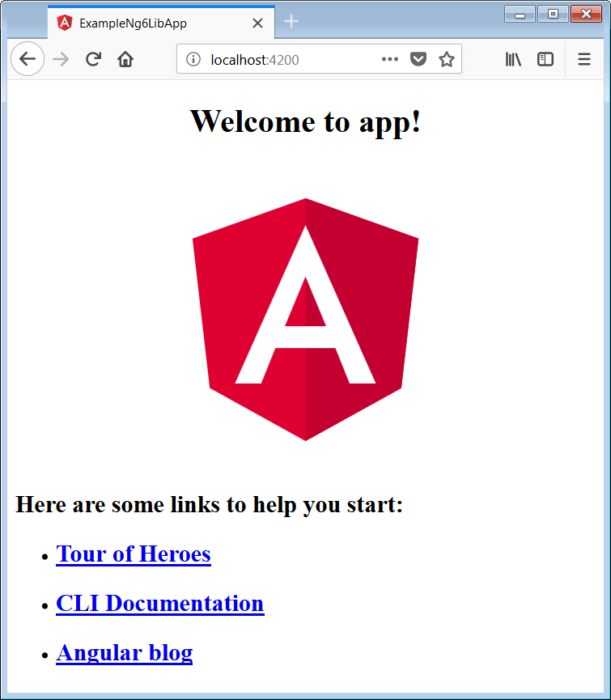Screen dimensions: 611x700
Task: Toggle the browser sidebar view
Action: [x=545, y=59]
